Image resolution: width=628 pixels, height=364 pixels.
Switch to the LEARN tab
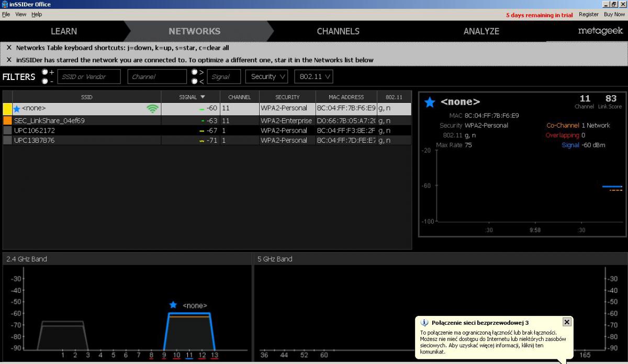point(64,31)
